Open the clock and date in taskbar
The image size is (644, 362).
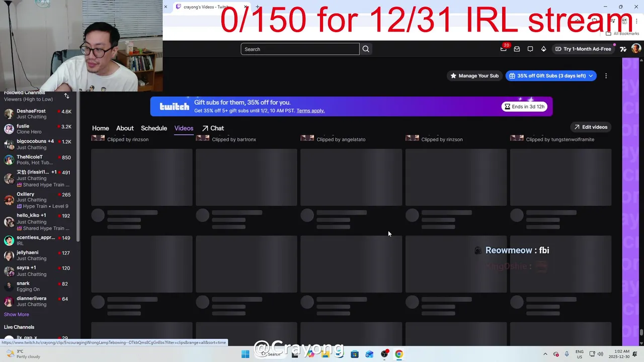coord(619,354)
